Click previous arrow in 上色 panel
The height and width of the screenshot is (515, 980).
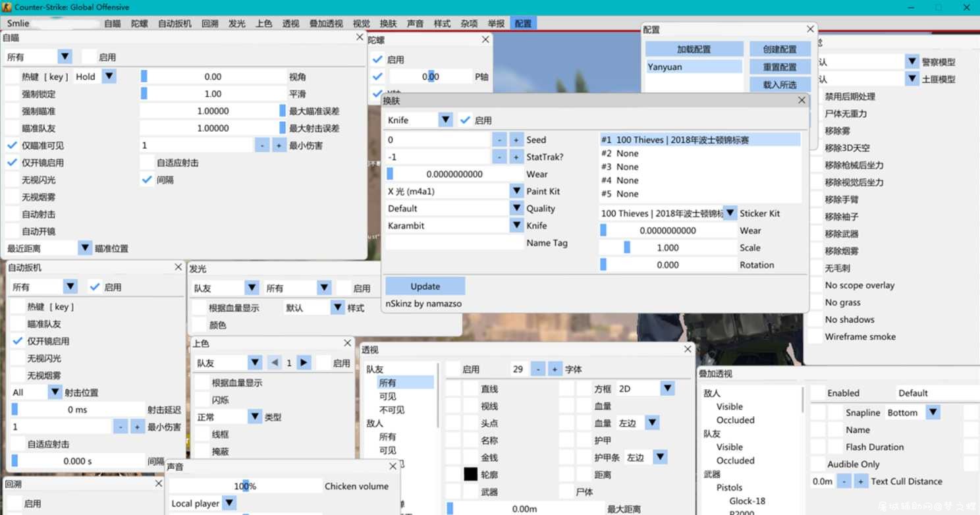[275, 363]
